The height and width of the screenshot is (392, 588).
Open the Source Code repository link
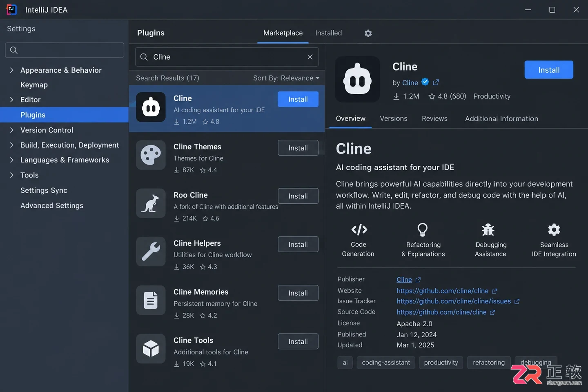click(x=441, y=312)
